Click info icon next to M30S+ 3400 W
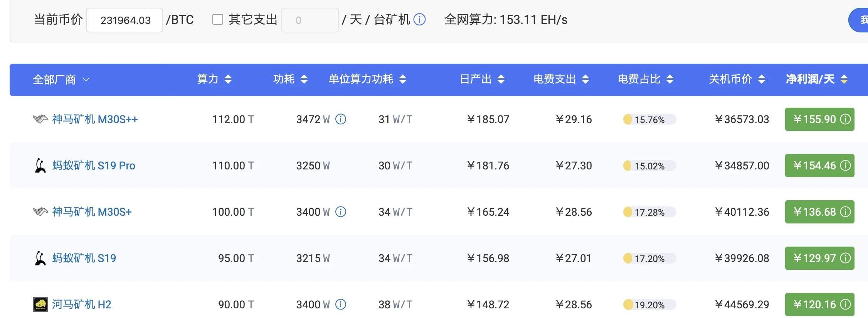The width and height of the screenshot is (868, 318). 341,212
